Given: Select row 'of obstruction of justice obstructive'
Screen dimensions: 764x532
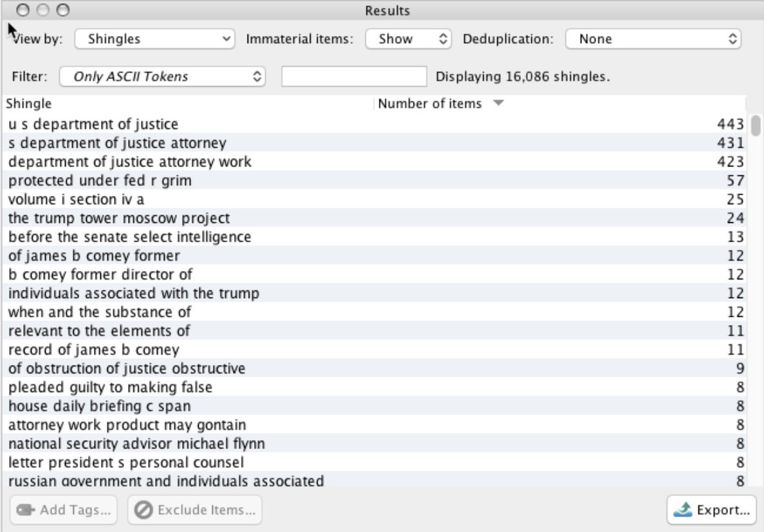Looking at the screenshot, I should 374,368.
